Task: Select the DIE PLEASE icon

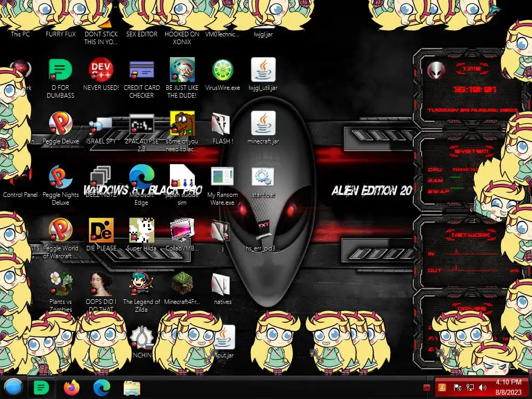Action: [101, 230]
